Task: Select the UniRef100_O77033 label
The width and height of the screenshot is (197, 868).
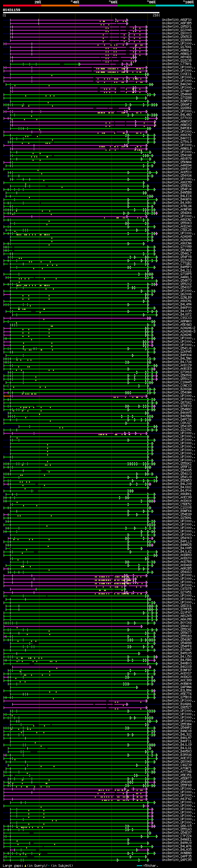Action: (x=177, y=118)
